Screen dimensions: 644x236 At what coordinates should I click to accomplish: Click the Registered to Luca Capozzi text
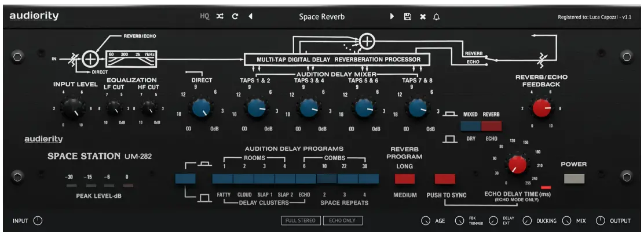(594, 17)
